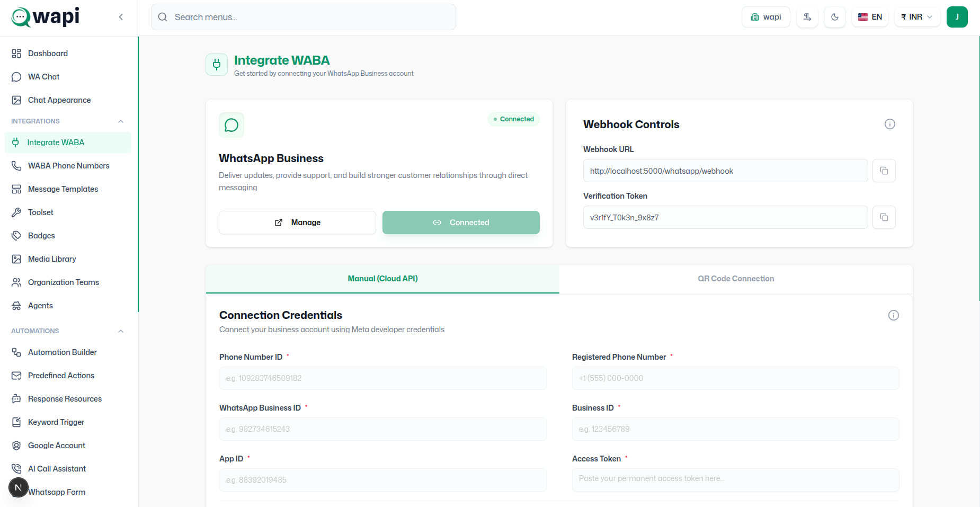Click the Integrate WABA plug header icon
The width and height of the screenshot is (980, 507).
[217, 65]
